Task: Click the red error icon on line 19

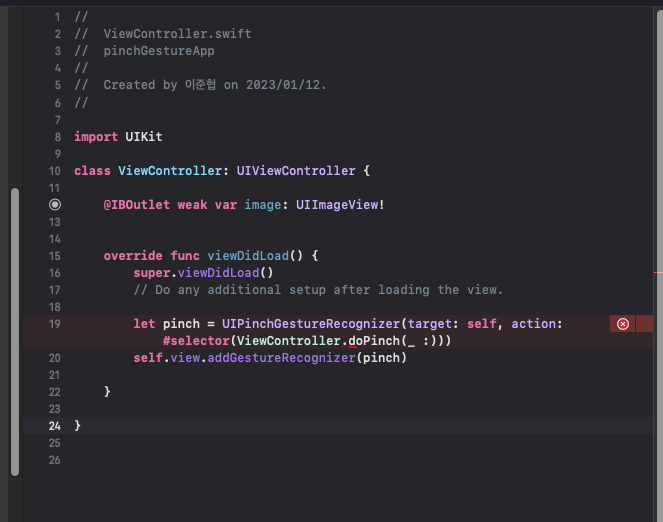Action: 622,324
